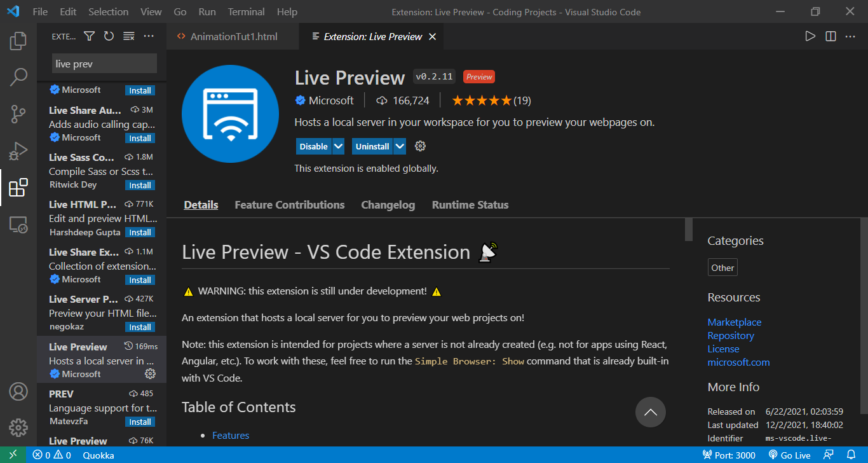Open the Explorer view in activity bar
868x463 pixels.
[x=18, y=41]
